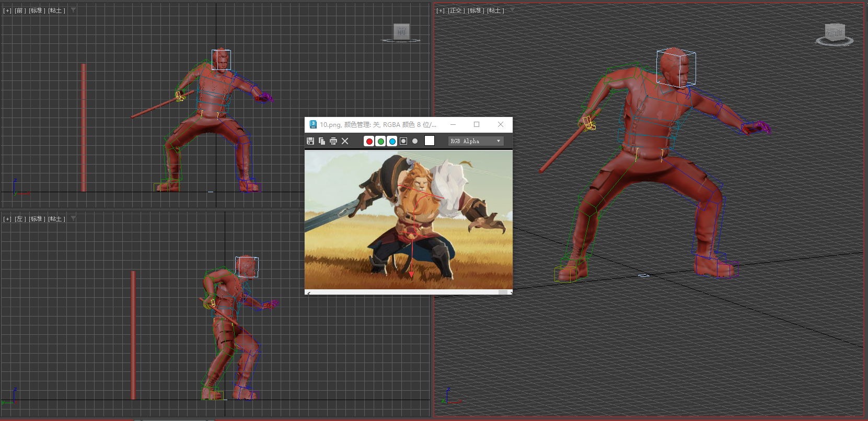The image size is (868, 421).
Task: Open the [正交] view label menu
Action: point(456,10)
